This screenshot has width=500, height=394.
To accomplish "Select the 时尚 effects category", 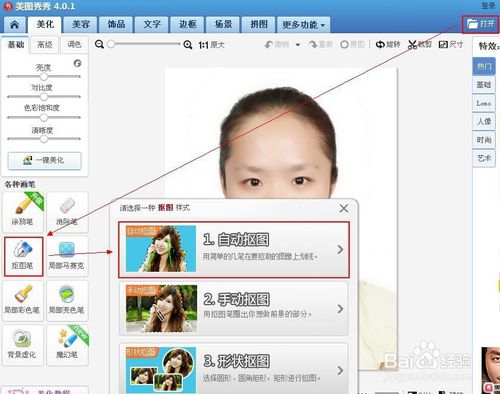I will pos(484,140).
